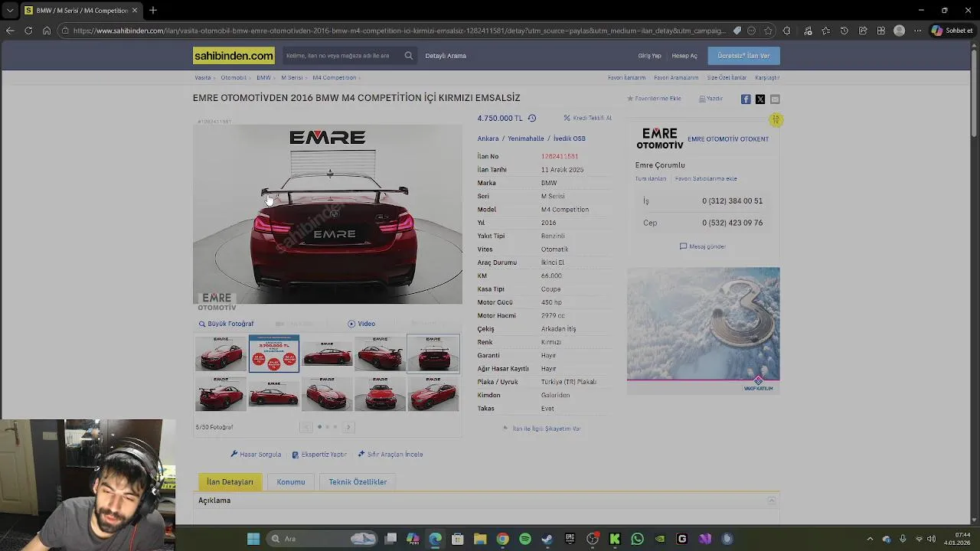Open Karşılaştır link
Screen dimensions: 980x551
point(767,77)
